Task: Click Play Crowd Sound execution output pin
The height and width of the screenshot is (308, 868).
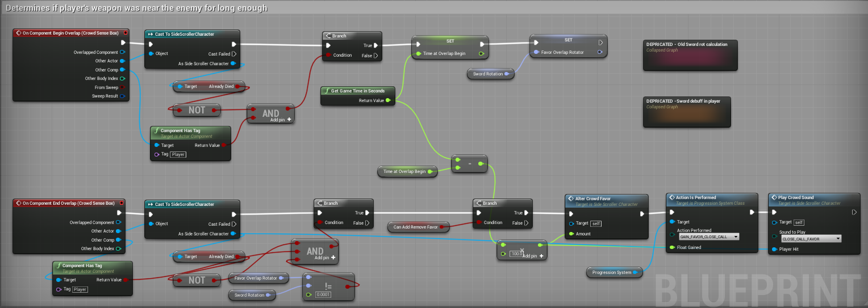Action: 853,212
